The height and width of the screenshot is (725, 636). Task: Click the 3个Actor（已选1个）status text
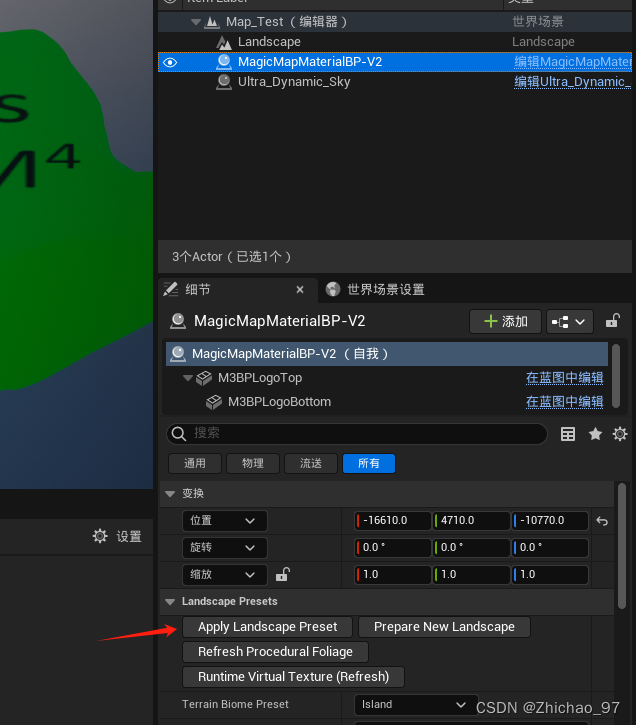[x=232, y=257]
